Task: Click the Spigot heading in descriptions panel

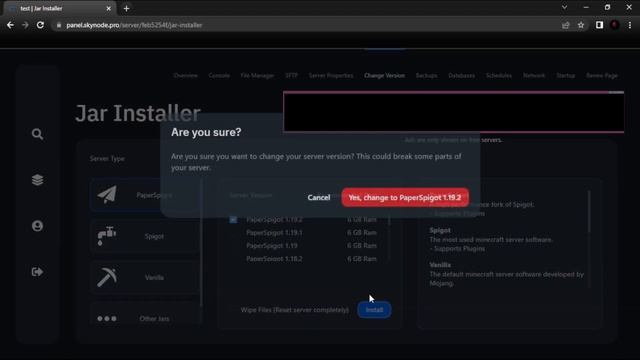Action: [x=440, y=230]
